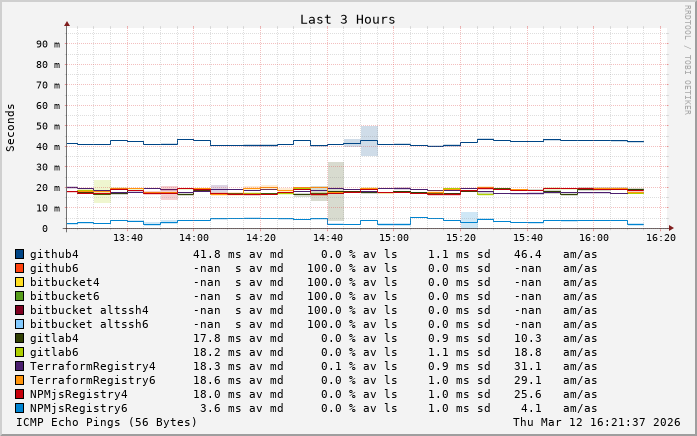Click the bitbucket altssh6 light blue swatch
This screenshot has height=436, width=697.
(x=20, y=324)
